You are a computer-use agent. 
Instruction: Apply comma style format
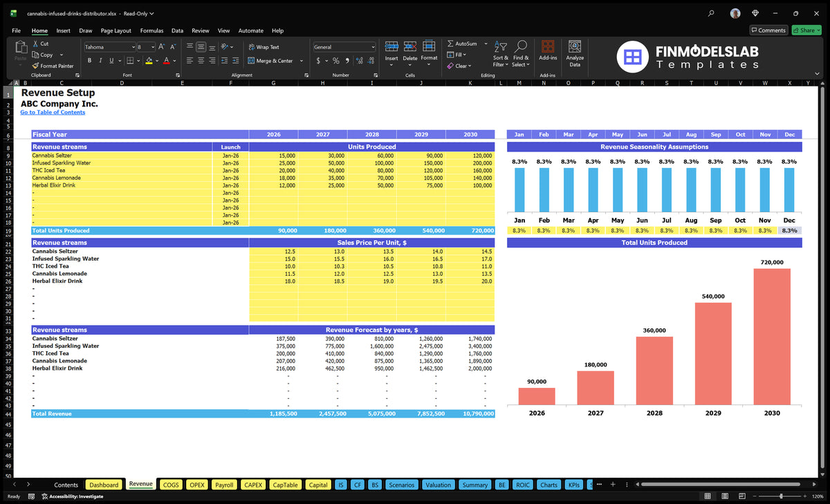(347, 61)
